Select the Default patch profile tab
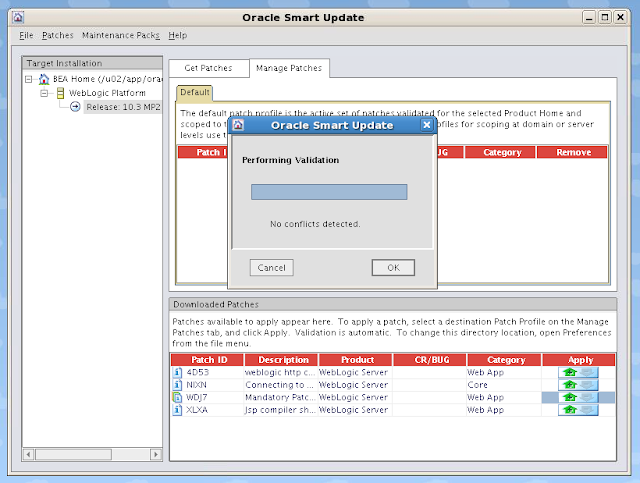The height and width of the screenshot is (483, 640). click(195, 93)
